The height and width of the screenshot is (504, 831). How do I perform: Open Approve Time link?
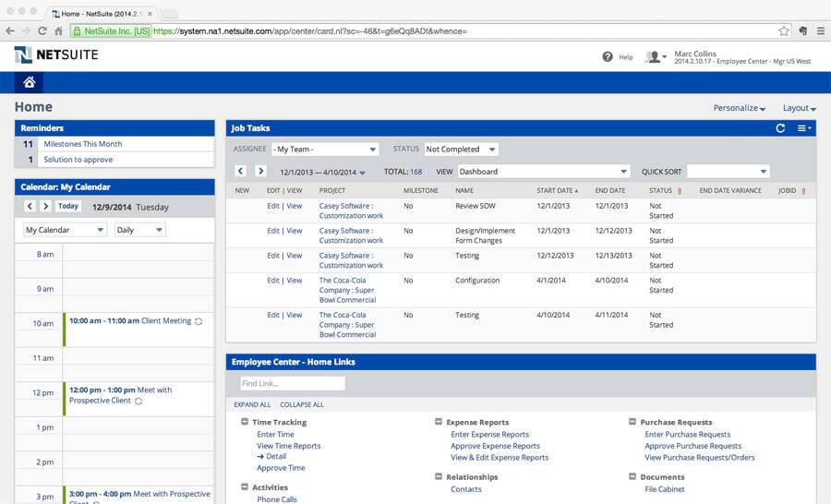(x=281, y=468)
